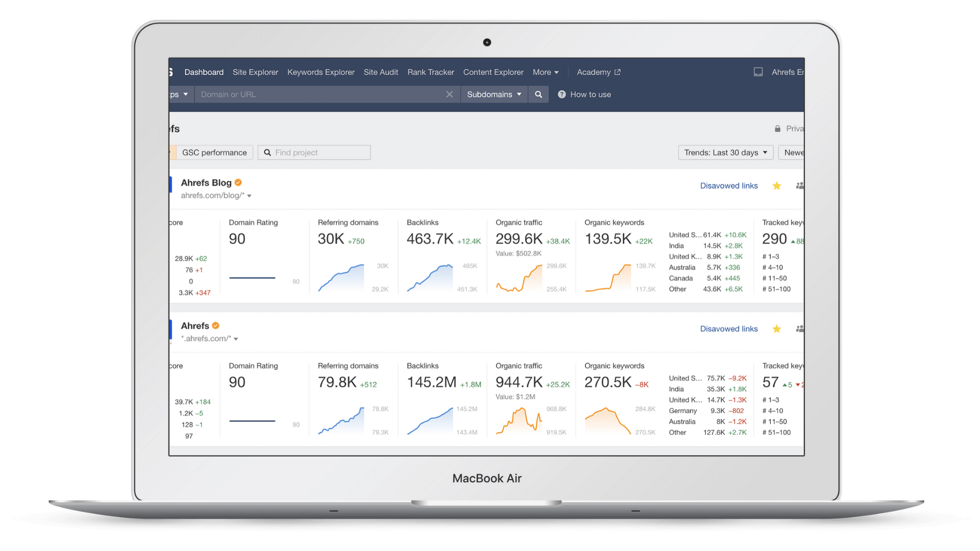This screenshot has width=980, height=551.
Task: Open the Subdomains mode dropdown
Action: 494,94
